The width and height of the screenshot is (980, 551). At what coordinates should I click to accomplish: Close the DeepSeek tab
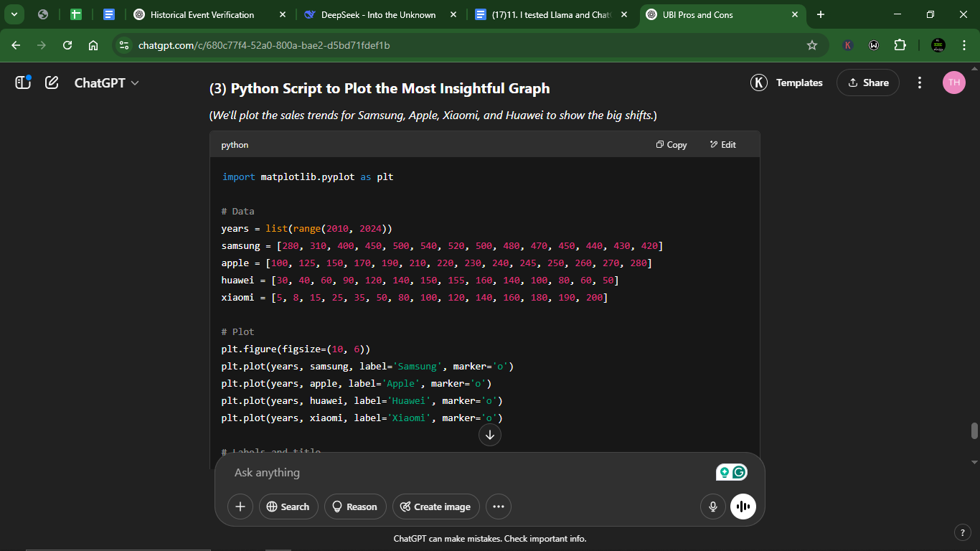[x=453, y=14]
